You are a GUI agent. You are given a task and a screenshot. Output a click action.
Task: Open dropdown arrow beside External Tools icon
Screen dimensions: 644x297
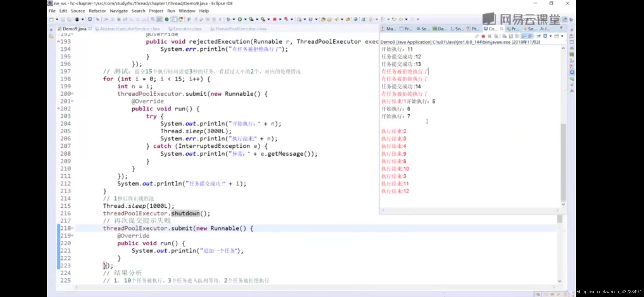(x=269, y=19)
